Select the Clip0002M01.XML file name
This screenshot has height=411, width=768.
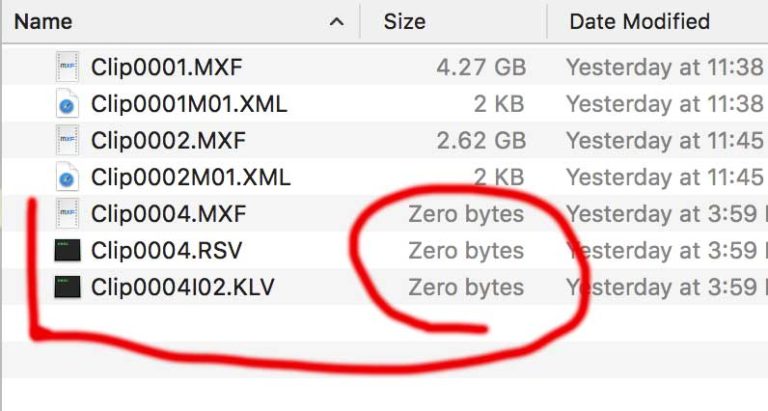190,178
